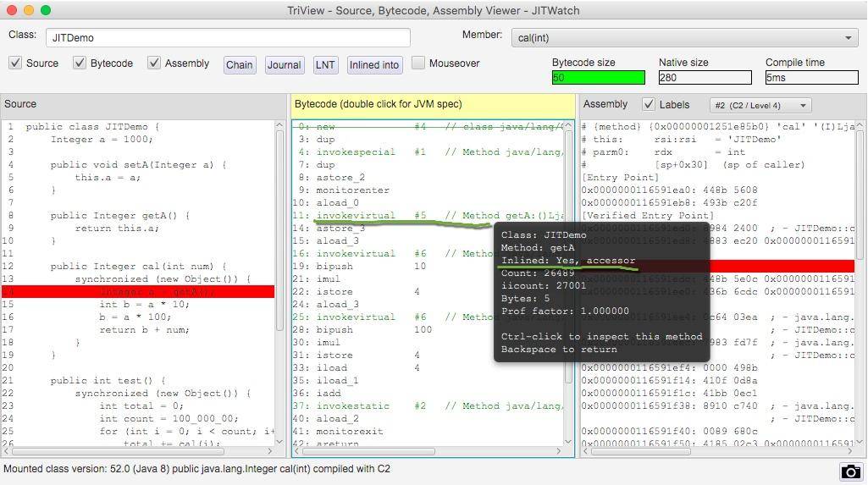
Task: Click the Inlined into button
Action: pos(373,65)
